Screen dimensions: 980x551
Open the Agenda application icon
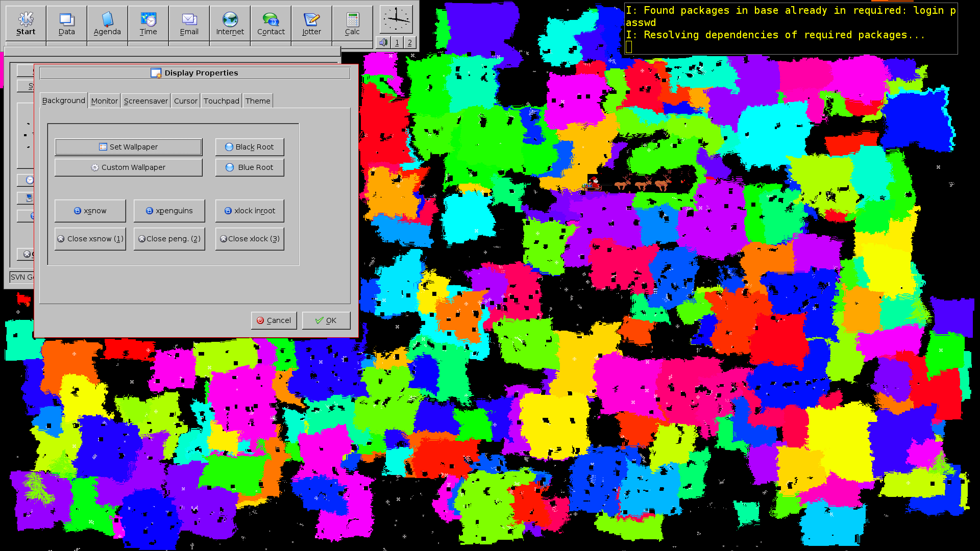click(x=107, y=23)
